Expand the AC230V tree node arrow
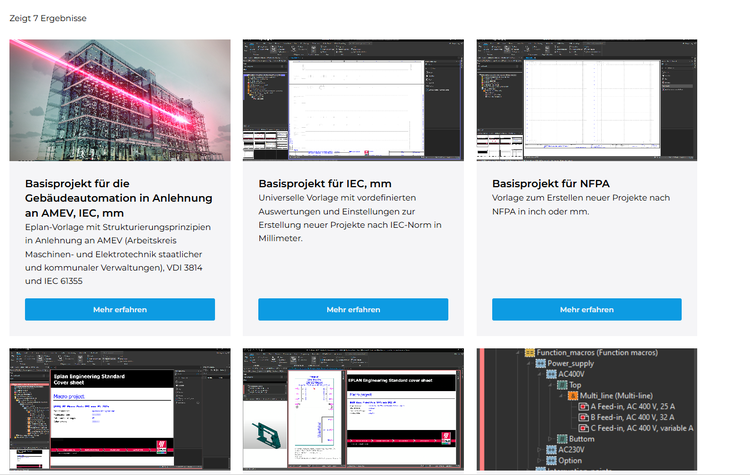 click(540, 450)
